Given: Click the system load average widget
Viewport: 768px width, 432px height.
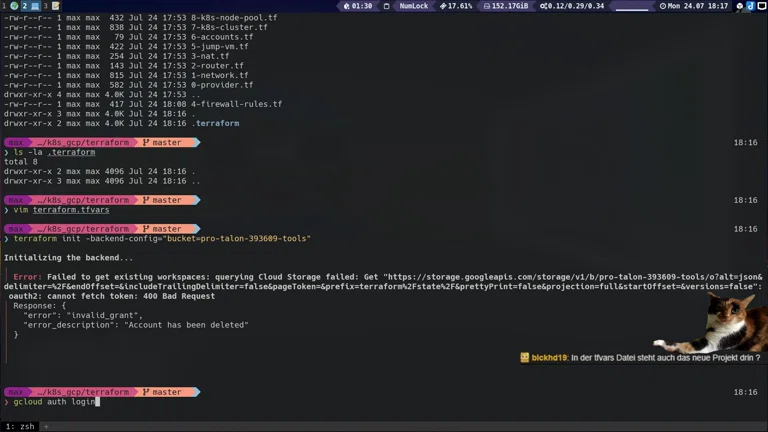Looking at the screenshot, I should [x=575, y=6].
